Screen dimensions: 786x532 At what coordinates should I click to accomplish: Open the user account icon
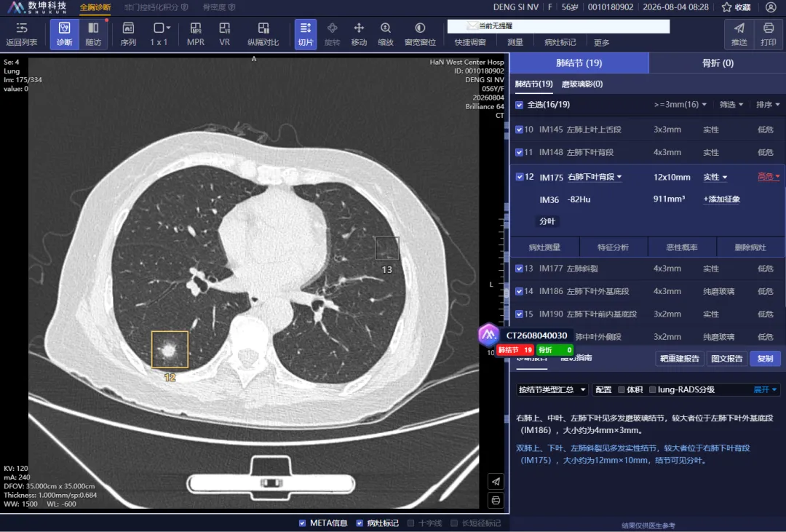(771, 7)
